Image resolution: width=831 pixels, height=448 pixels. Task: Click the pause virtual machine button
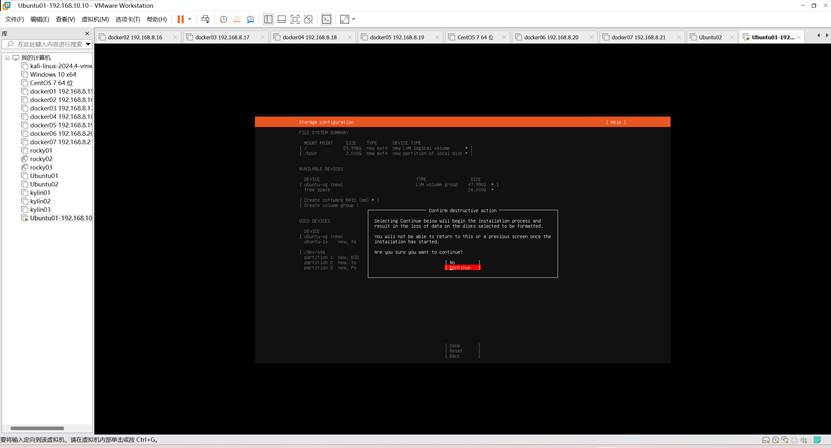[x=181, y=19]
